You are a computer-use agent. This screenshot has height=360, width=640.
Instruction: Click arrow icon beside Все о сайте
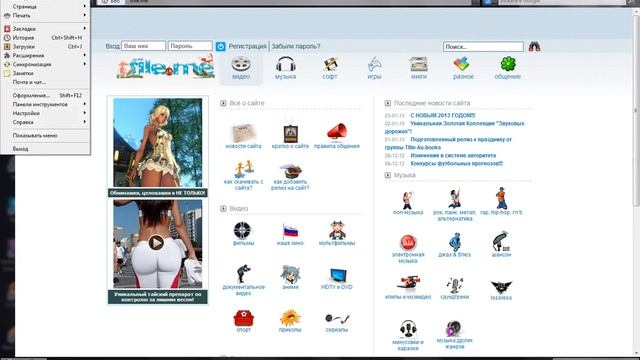[x=223, y=103]
